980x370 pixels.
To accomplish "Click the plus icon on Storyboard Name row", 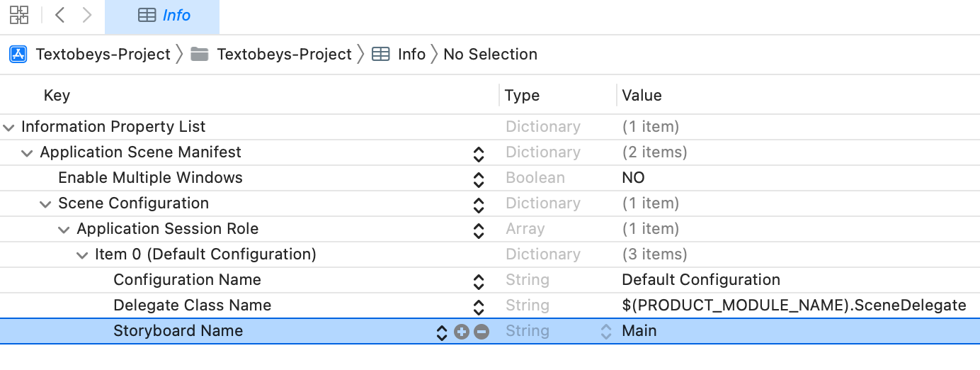I will tap(462, 332).
